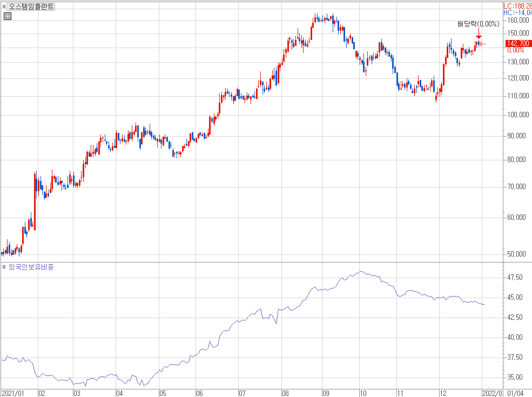Viewport: 532px width, 397px height.
Task: Click the 80,000 price axis label
Action: click(x=516, y=160)
